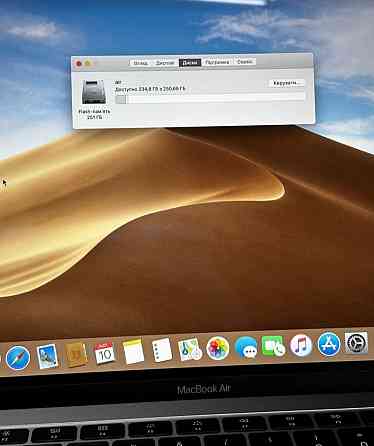Image resolution: width=374 pixels, height=446 pixels.
Task: Open the App Store from the Dock
Action: point(328,344)
